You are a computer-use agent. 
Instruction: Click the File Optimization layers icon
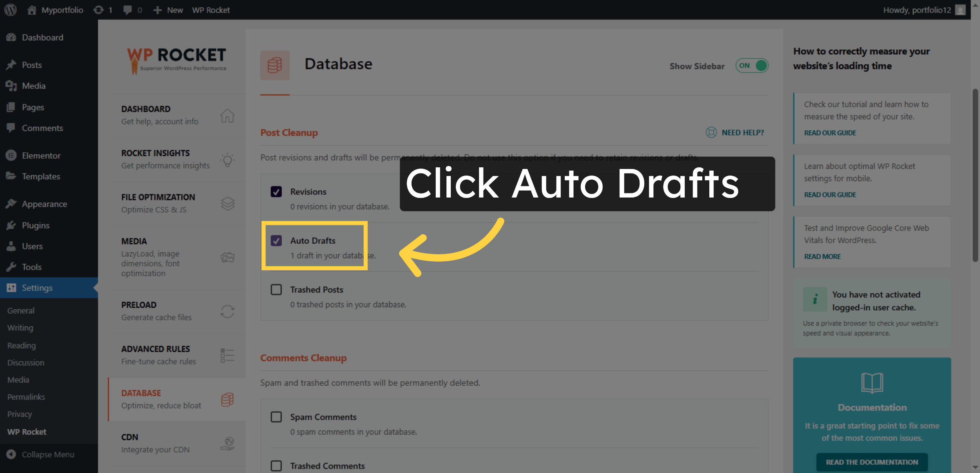(x=227, y=203)
